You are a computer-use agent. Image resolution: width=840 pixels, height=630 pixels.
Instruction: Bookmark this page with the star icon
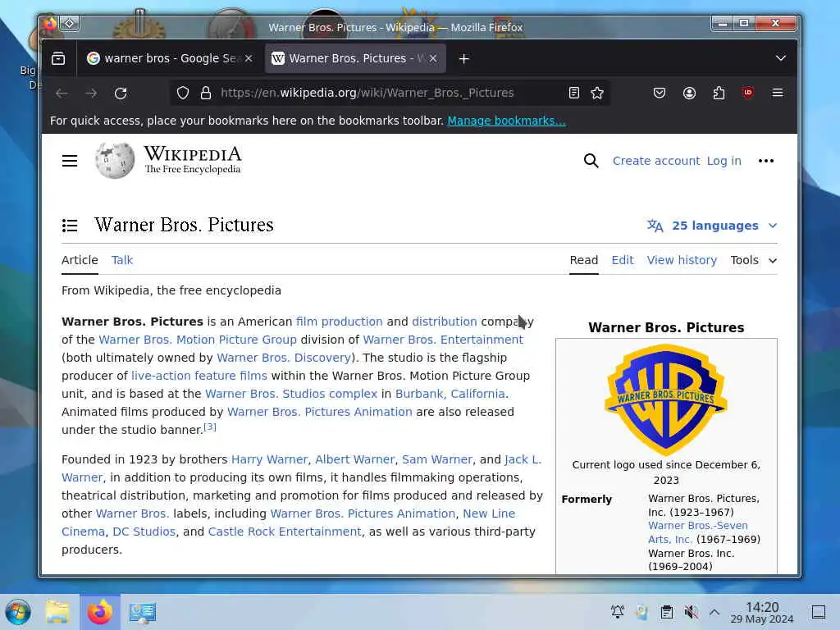tap(597, 94)
